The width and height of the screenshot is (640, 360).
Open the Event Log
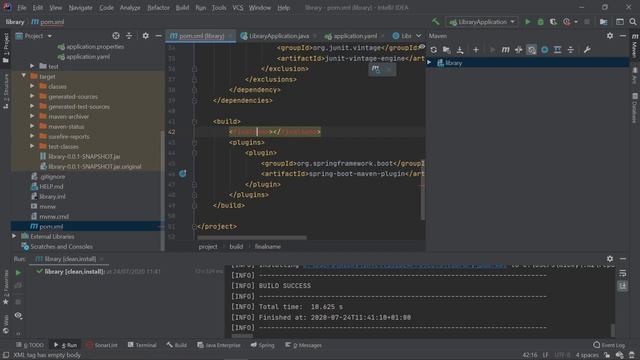point(609,345)
